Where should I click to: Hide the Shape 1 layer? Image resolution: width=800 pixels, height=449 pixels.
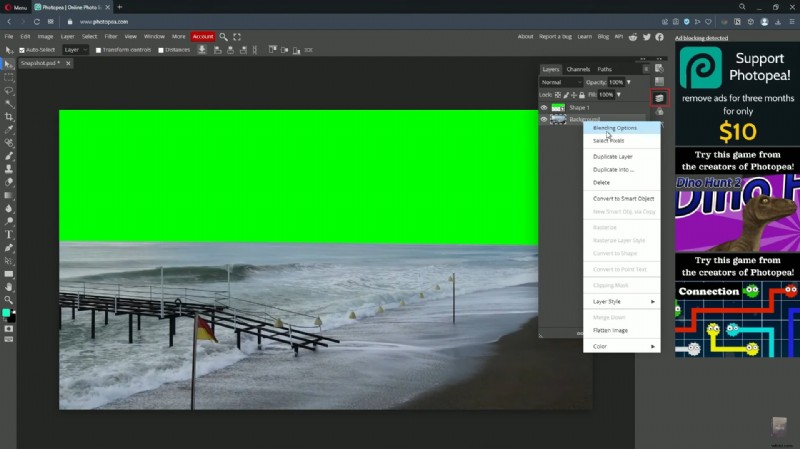point(545,107)
